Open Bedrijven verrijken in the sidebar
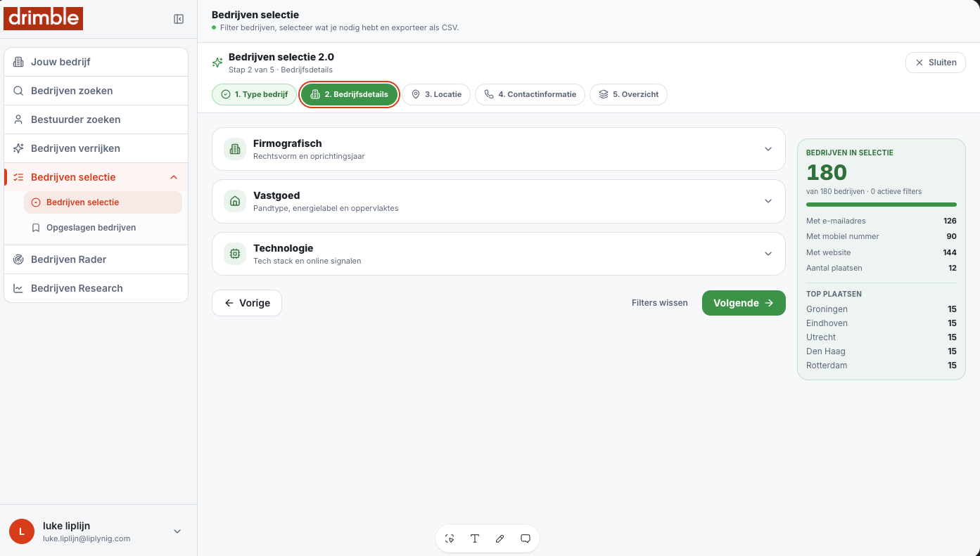The width and height of the screenshot is (980, 556). point(96,148)
